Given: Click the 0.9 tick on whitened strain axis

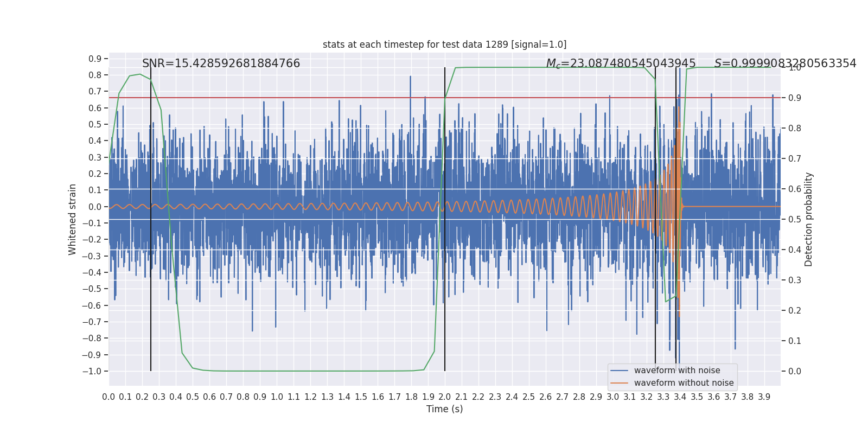Looking at the screenshot, I should (x=95, y=59).
